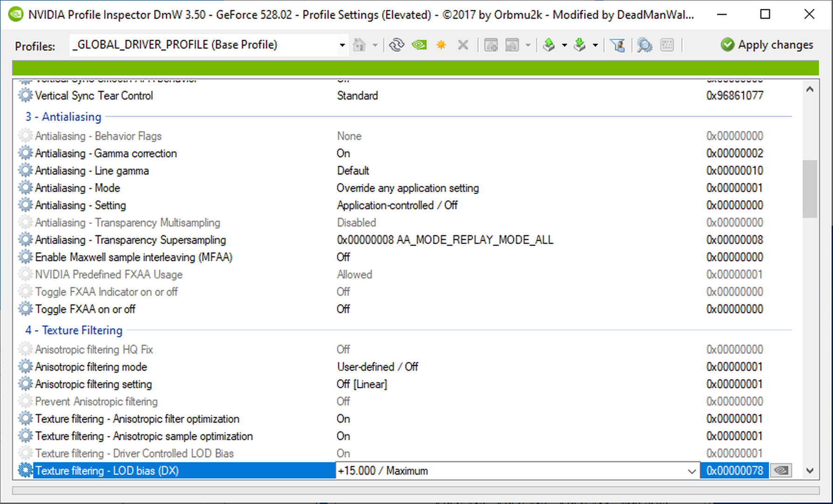Screen dimensions: 833x504
Task: Click the NVIDIA logo icon in title bar
Action: pyautogui.click(x=16, y=14)
